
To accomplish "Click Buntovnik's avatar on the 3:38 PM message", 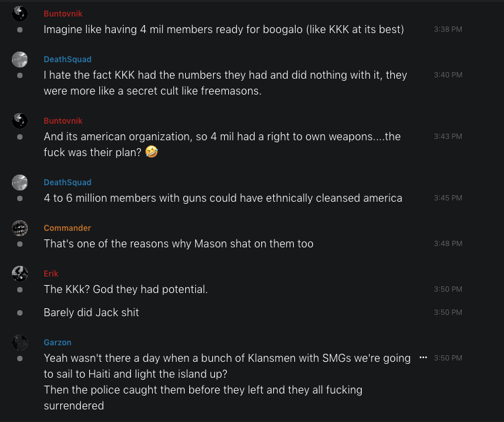I will 20,13.
